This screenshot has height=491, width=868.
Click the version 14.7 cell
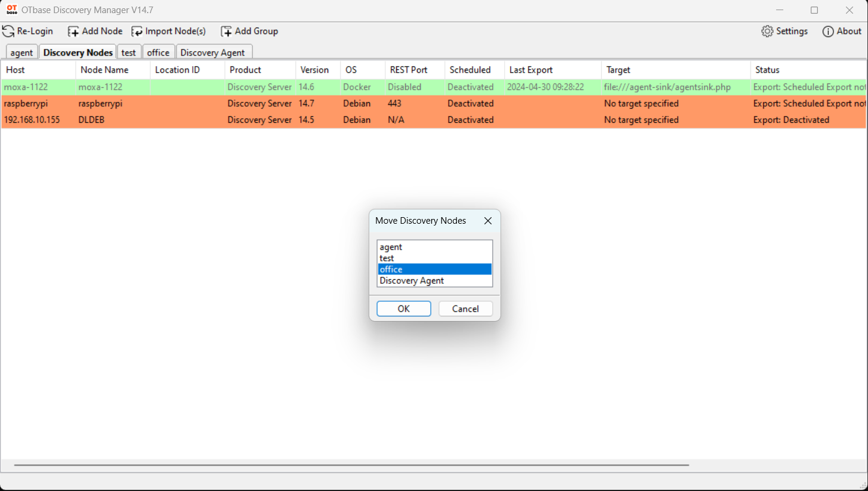(318, 103)
